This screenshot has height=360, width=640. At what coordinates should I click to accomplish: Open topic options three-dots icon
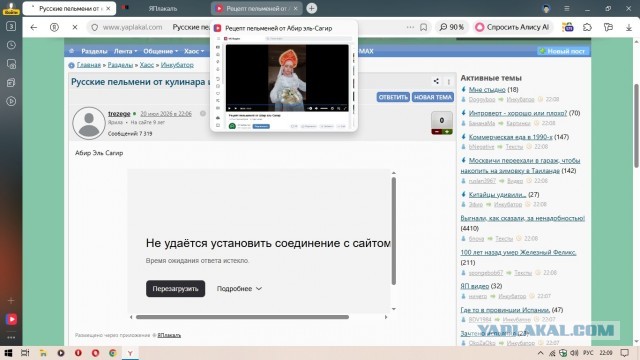click(449, 82)
